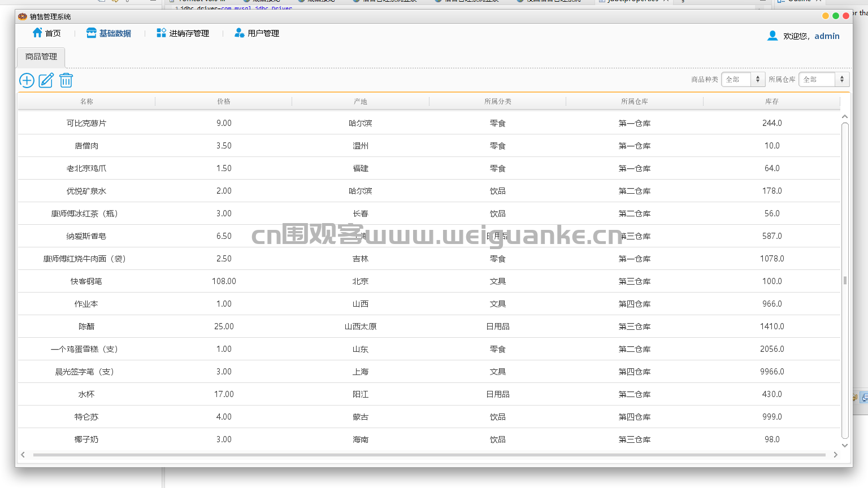Click the vertical scrollbar down arrow
This screenshot has width=868, height=488.
point(845,446)
